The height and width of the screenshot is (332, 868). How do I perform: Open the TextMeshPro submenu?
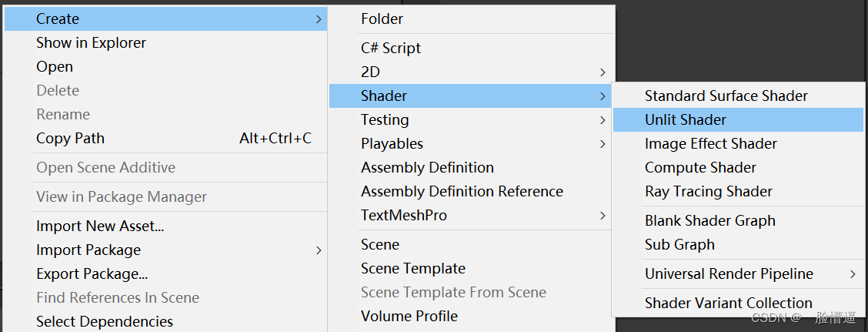point(403,215)
